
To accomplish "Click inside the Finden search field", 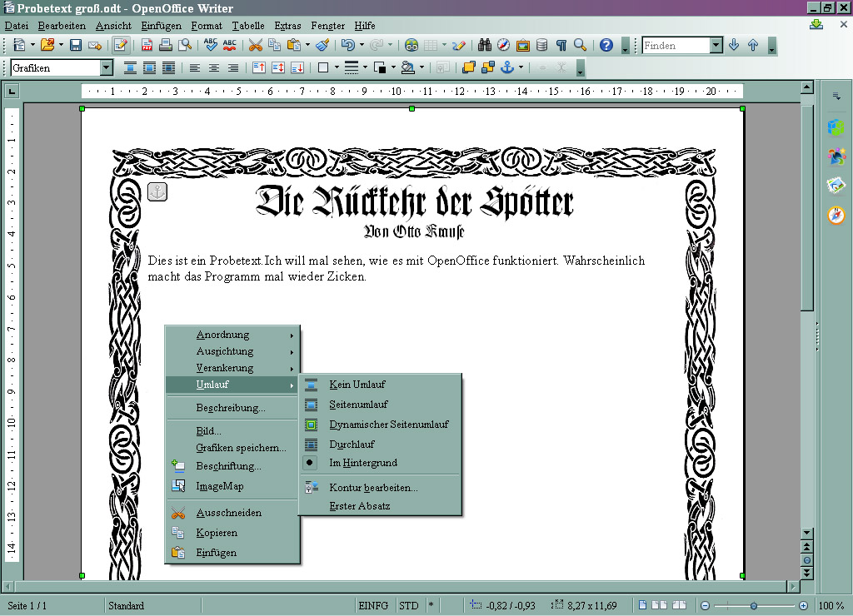I will [671, 45].
